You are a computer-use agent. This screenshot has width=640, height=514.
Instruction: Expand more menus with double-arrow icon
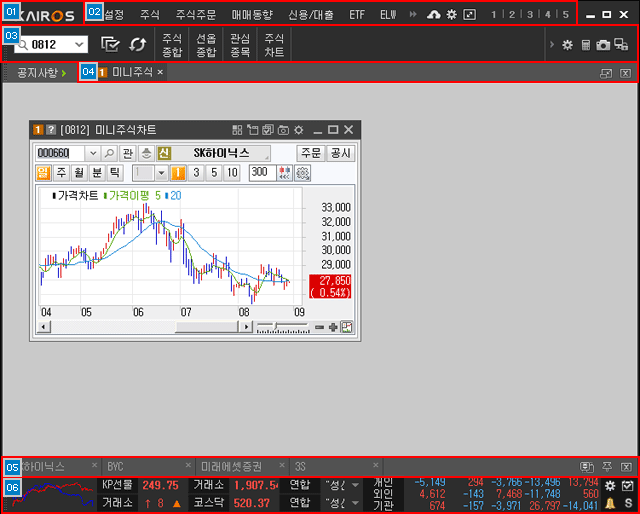click(x=413, y=15)
